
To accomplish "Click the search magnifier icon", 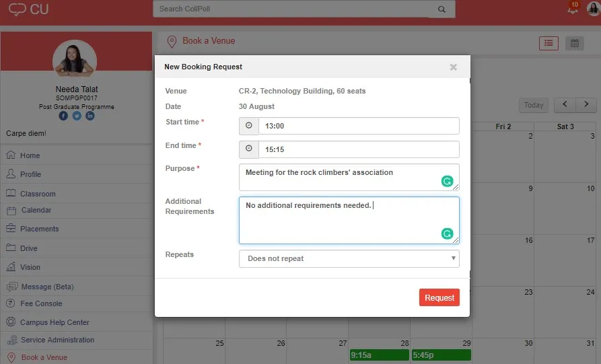I will click(441, 9).
